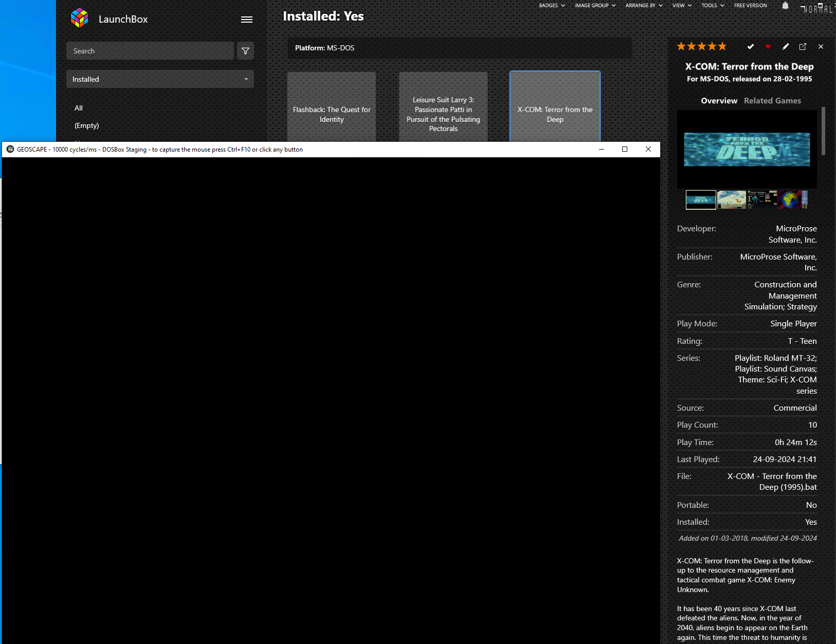Maximize the DOSBox Staging window
The image size is (836, 644).
coord(625,149)
